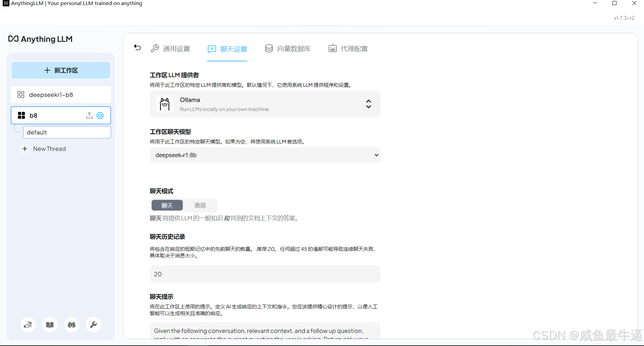
Task: Click the chat prompt text area
Action: [x=265, y=331]
